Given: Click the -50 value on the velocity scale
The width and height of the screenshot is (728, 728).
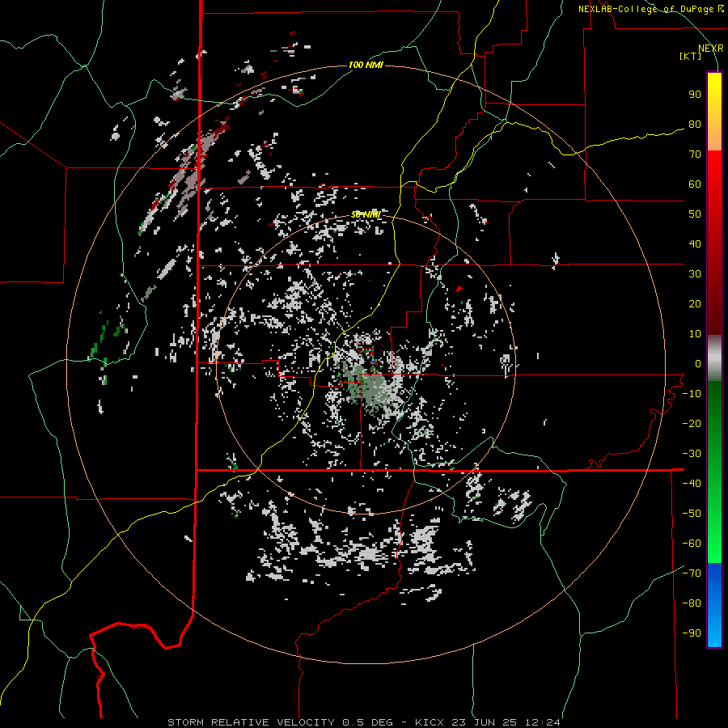Looking at the screenshot, I should [692, 514].
